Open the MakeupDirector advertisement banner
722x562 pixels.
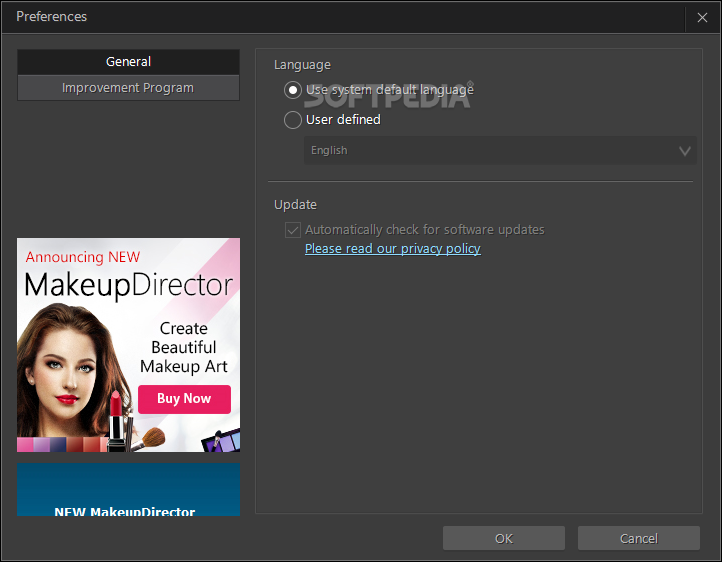pyautogui.click(x=128, y=345)
